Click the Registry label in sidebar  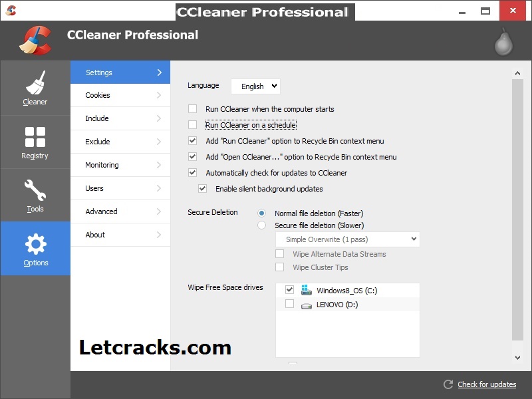pyautogui.click(x=35, y=156)
